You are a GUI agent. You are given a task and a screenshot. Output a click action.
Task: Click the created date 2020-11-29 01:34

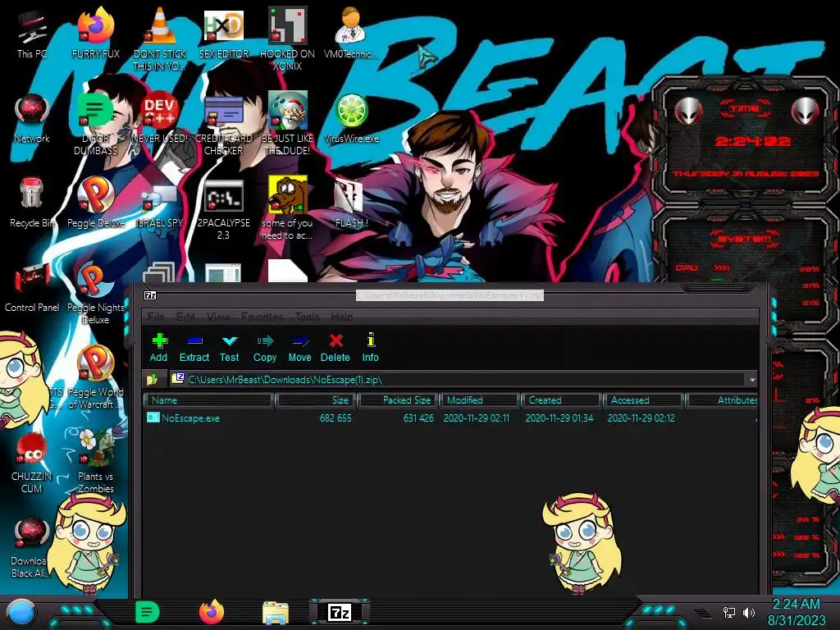point(559,418)
